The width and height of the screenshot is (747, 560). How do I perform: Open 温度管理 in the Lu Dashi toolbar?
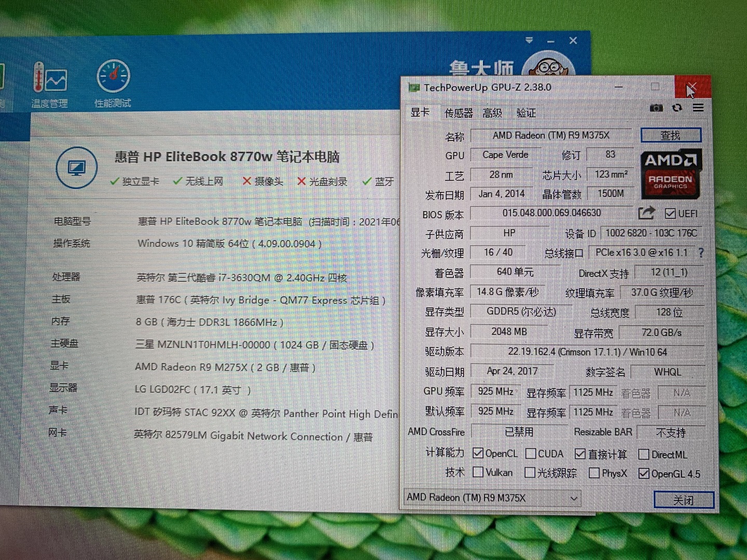coord(50,86)
